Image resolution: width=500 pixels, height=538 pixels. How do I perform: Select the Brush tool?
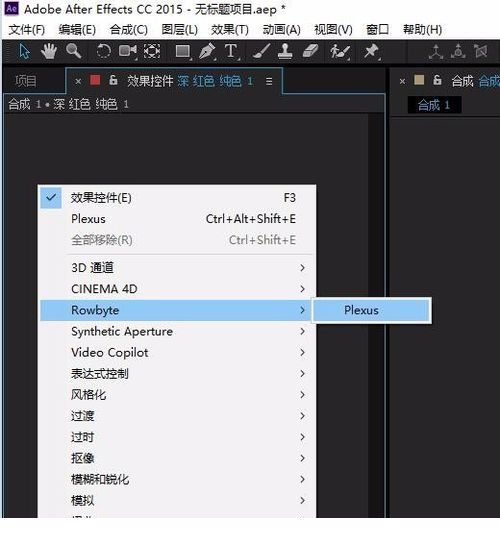click(261, 51)
